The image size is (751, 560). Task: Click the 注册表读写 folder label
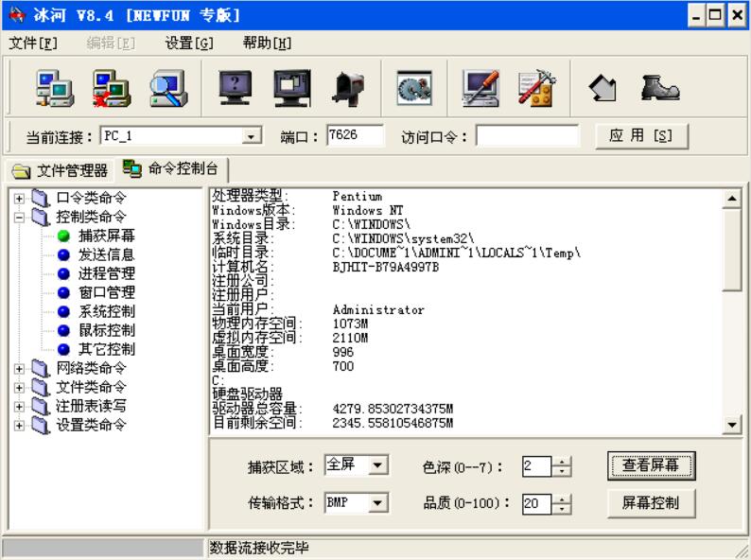point(91,406)
